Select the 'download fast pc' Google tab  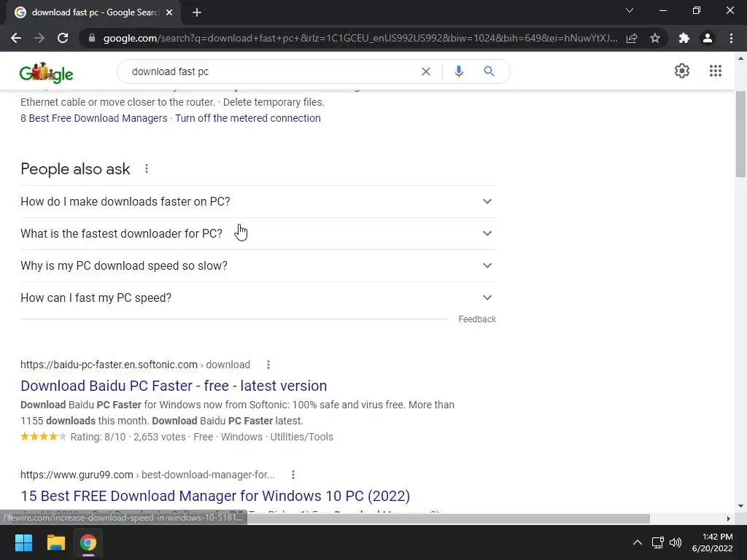point(94,13)
